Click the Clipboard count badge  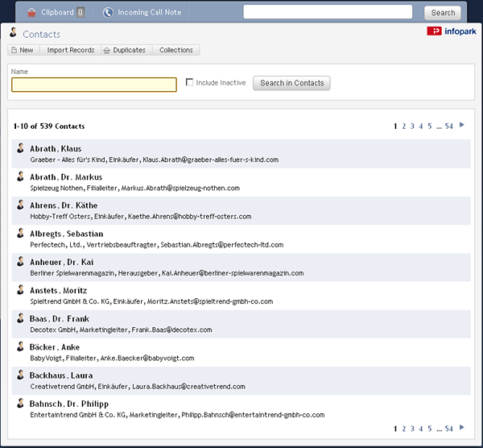80,12
